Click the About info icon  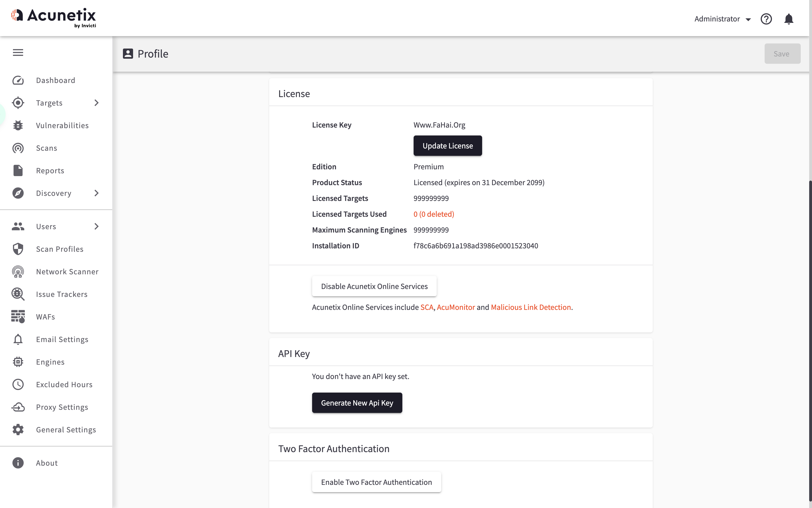click(18, 463)
